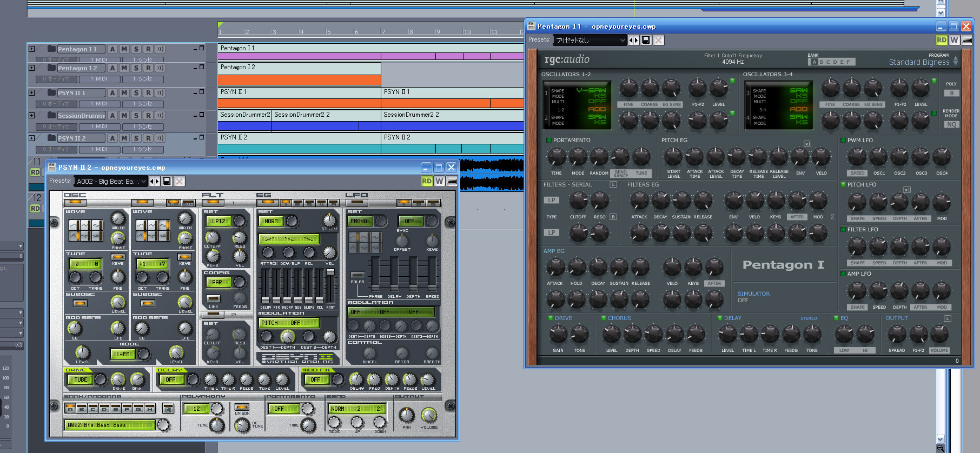Image resolution: width=980 pixels, height=453 pixels.
Task: Toggle automation Read in Pentagon I 1 window
Action: coord(941,40)
